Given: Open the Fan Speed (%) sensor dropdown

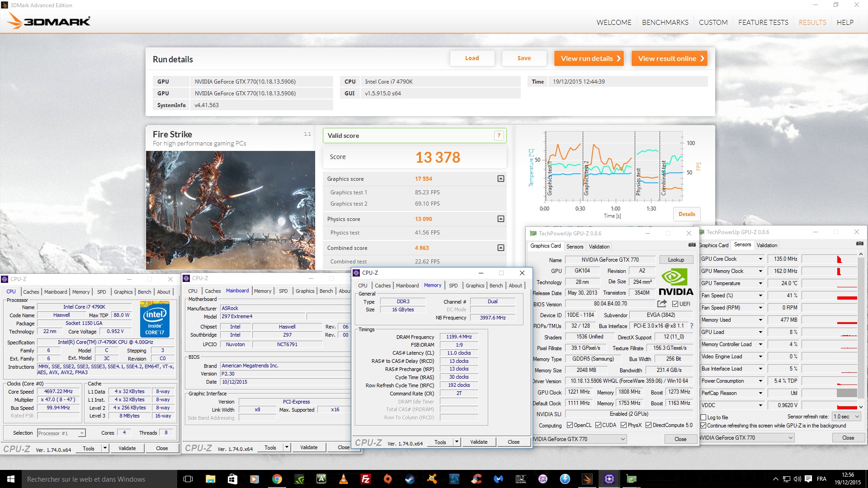Looking at the screenshot, I should [x=760, y=296].
